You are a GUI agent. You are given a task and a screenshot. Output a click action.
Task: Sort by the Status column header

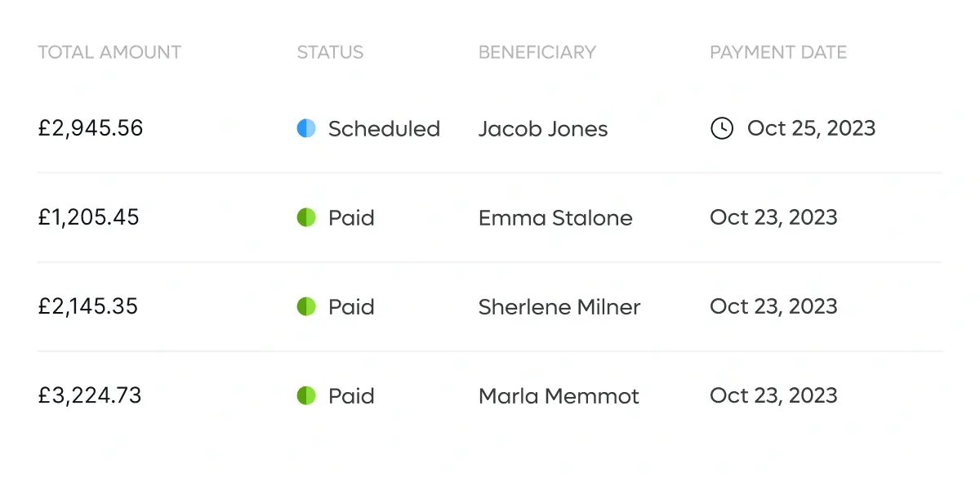330,52
